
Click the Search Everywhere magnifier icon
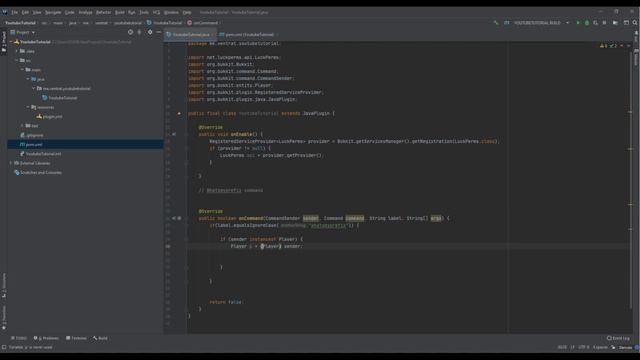click(635, 23)
